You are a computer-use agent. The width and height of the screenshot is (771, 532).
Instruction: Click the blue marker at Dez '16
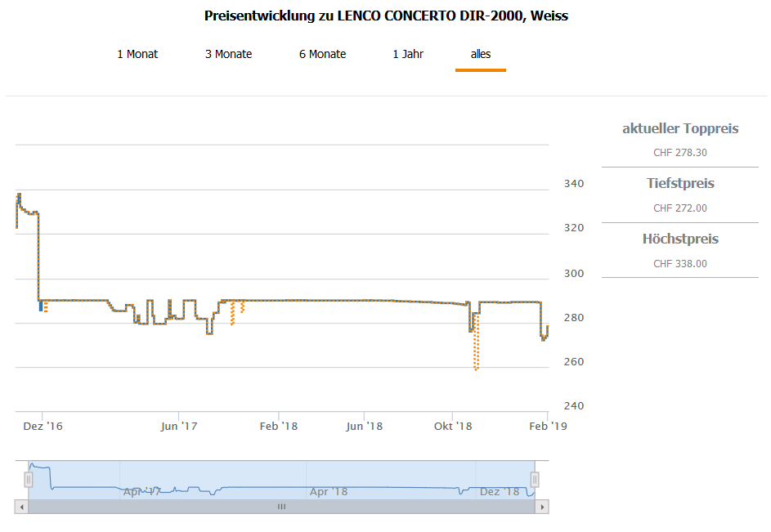41,306
